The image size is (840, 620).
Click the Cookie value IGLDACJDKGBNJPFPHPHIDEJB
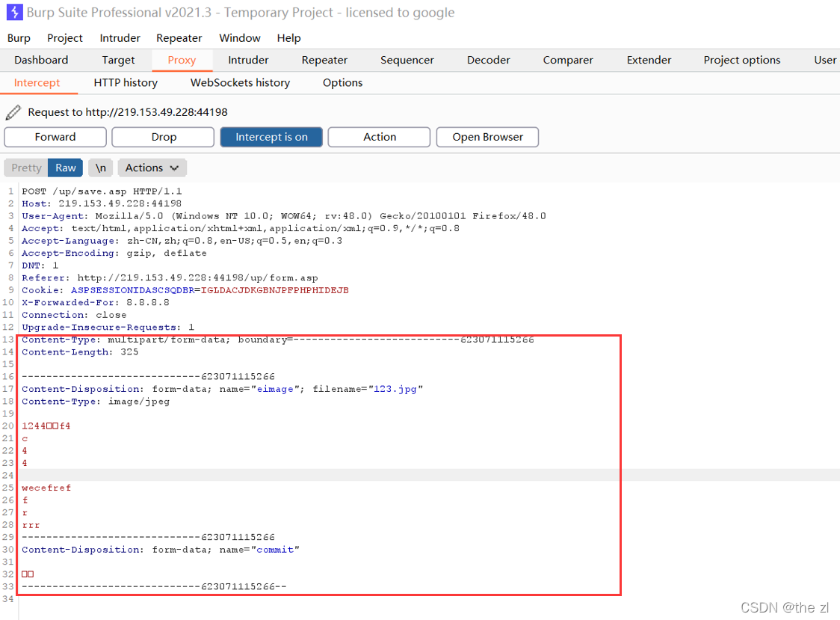click(x=275, y=290)
